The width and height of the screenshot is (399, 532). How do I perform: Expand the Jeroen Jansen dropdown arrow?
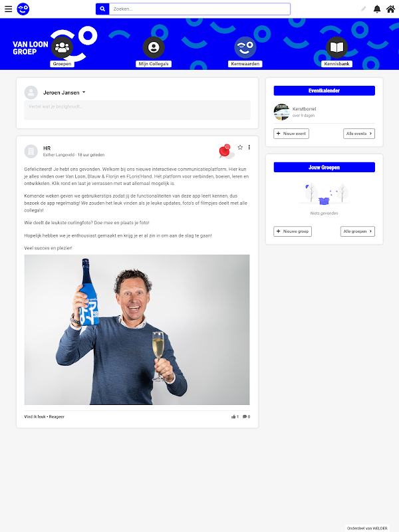(x=84, y=92)
